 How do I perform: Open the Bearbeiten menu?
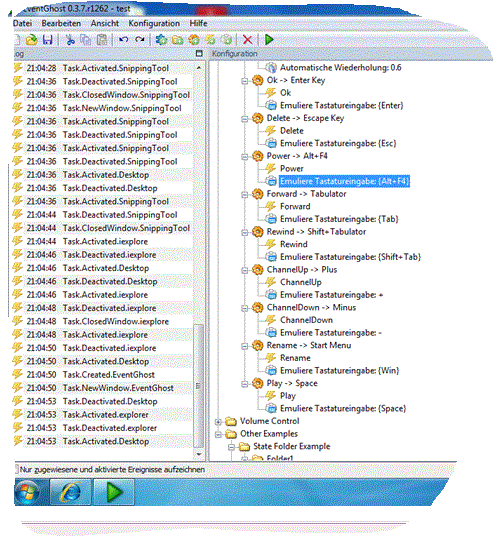[x=61, y=24]
